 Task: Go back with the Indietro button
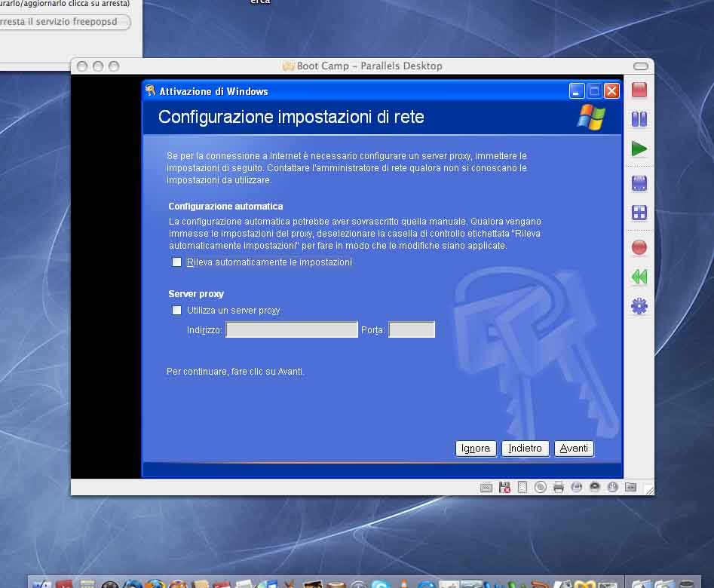(x=525, y=449)
